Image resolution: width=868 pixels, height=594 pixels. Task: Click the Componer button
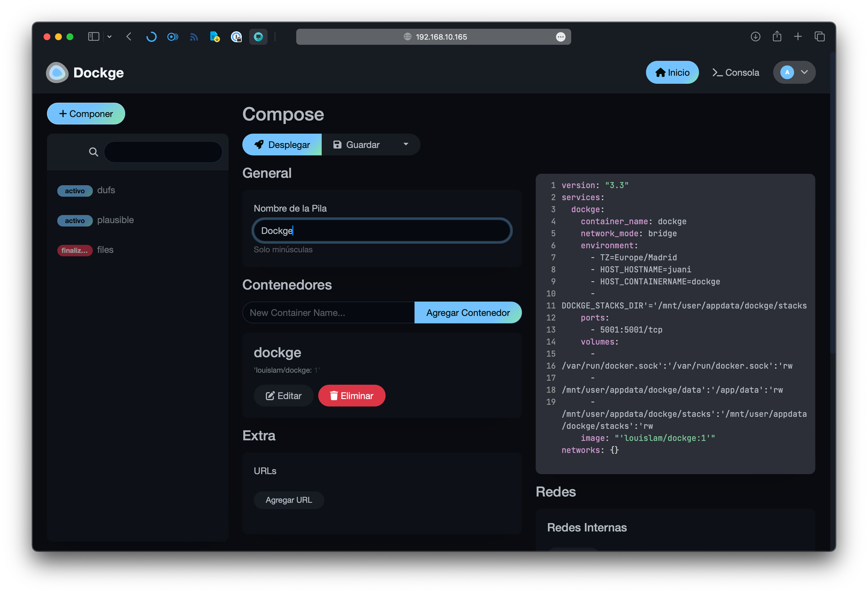[x=86, y=114]
